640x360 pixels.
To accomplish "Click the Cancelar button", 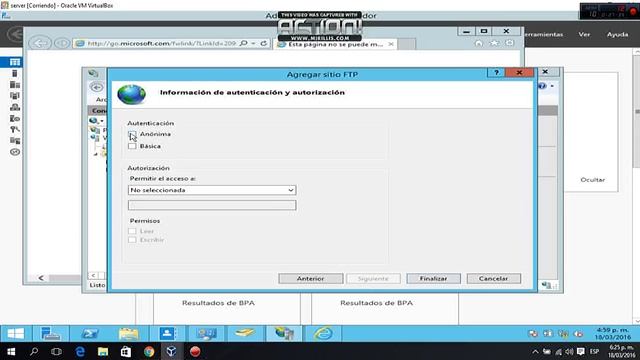I will (493, 278).
